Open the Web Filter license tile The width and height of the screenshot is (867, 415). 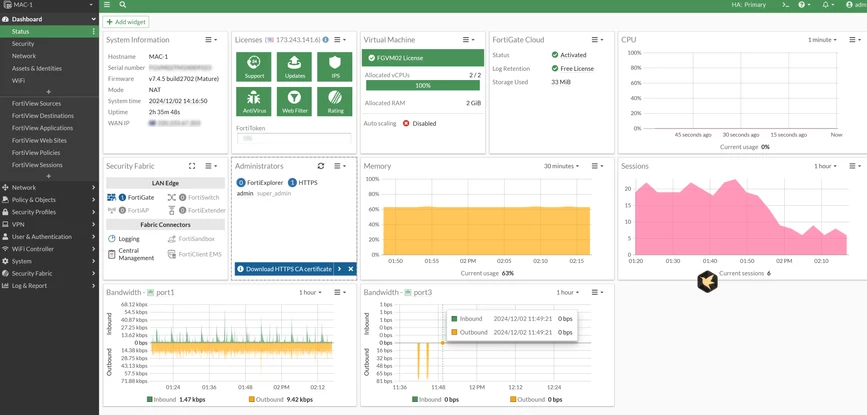pos(294,102)
